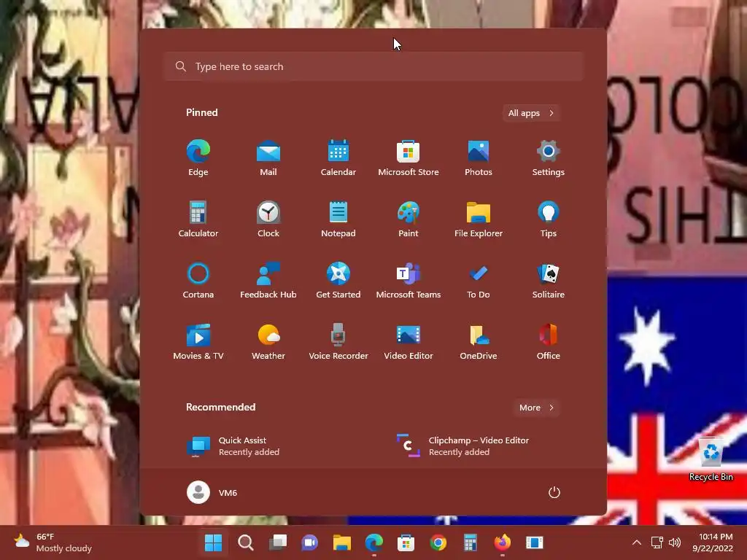The height and width of the screenshot is (560, 747).
Task: Launch Google Chrome from the taskbar
Action: pyautogui.click(x=438, y=542)
